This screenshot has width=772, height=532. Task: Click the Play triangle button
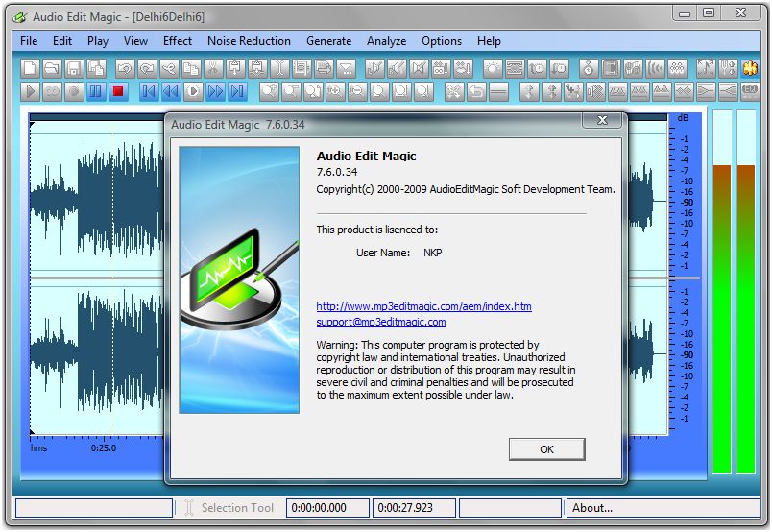[30, 90]
